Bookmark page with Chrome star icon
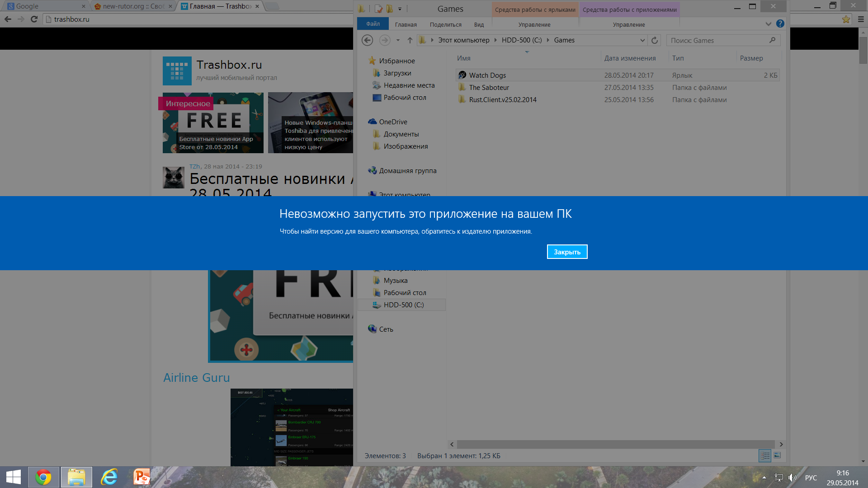This screenshot has width=868, height=488. coord(846,19)
